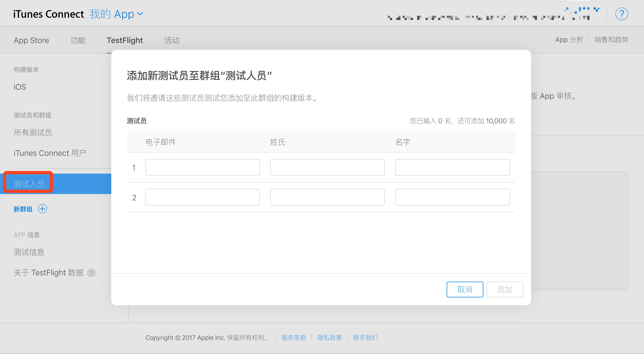Click the 姓氏 field in row 1
Viewport: 644px width, 354px height.
(x=328, y=167)
